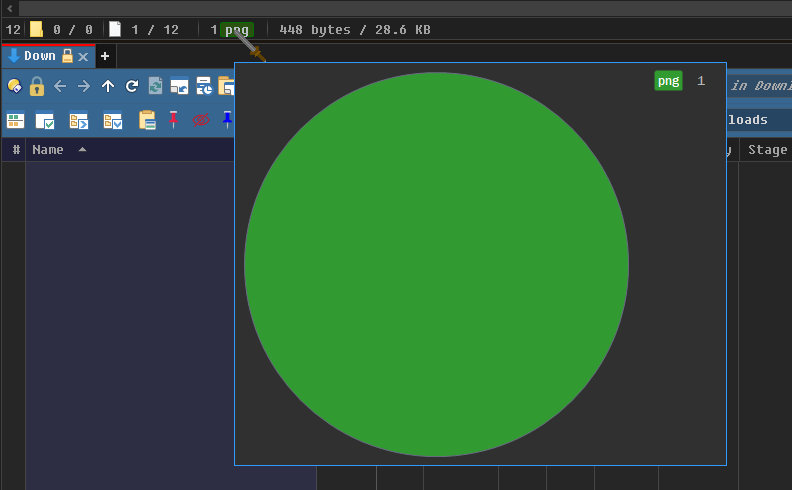Sort by the Name column header
This screenshot has height=490, width=792.
(x=47, y=150)
